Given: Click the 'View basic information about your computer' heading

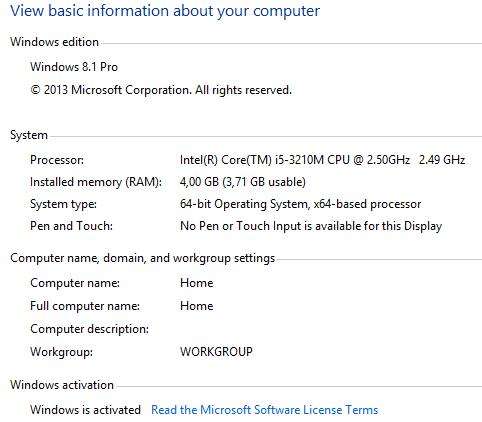Looking at the screenshot, I should (165, 11).
